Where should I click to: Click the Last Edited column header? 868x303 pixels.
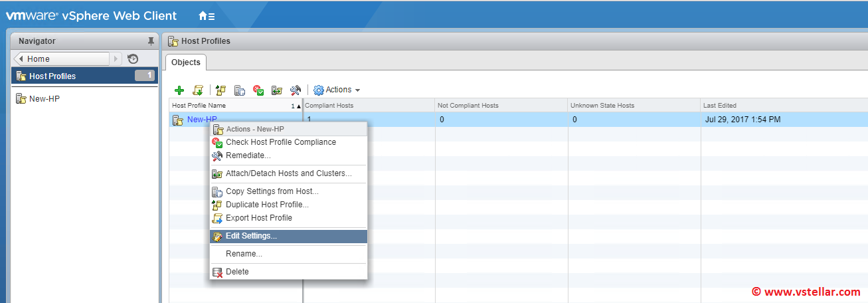tap(720, 106)
